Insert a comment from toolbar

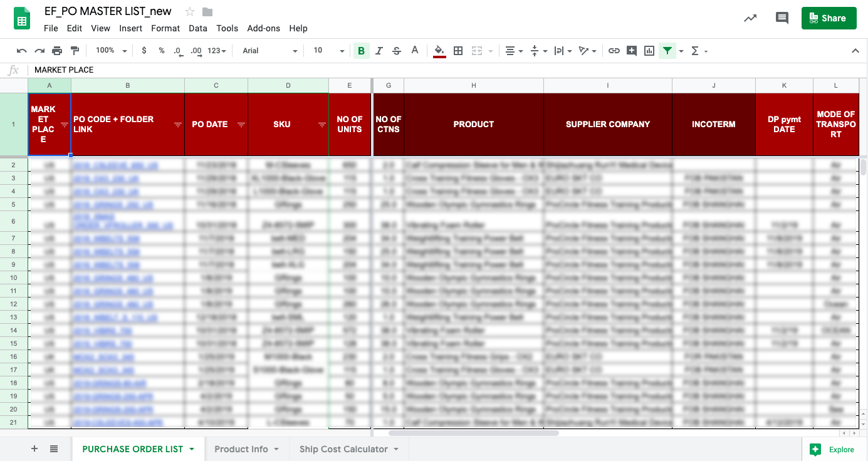(632, 51)
